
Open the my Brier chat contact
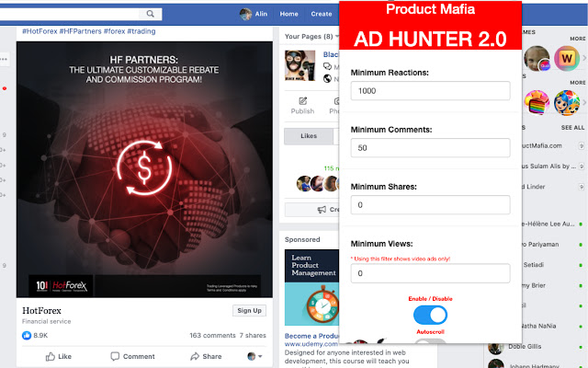tap(535, 285)
